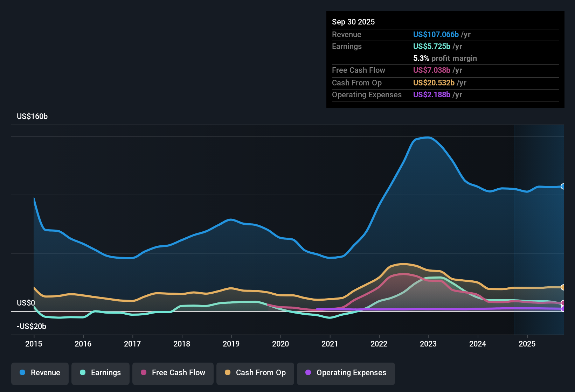
Task: Select the pink Free Cash Flow legend dot
Action: point(144,373)
